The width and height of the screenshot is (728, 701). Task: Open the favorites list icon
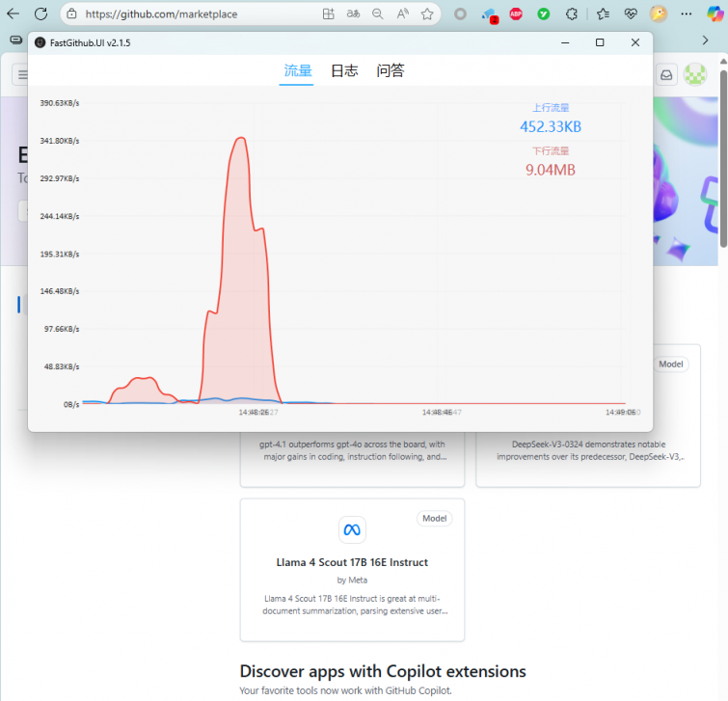click(603, 14)
